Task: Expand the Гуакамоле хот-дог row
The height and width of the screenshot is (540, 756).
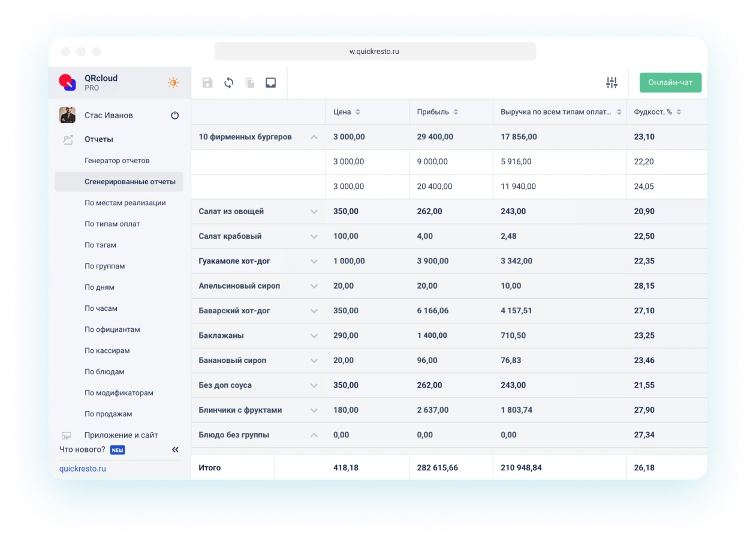Action: (x=314, y=261)
